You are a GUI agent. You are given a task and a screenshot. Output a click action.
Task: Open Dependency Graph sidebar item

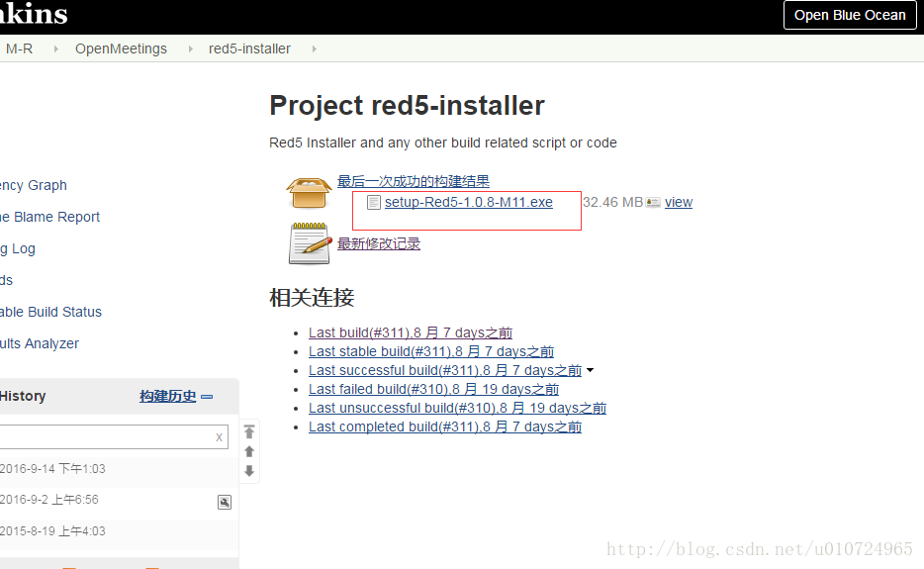point(34,186)
